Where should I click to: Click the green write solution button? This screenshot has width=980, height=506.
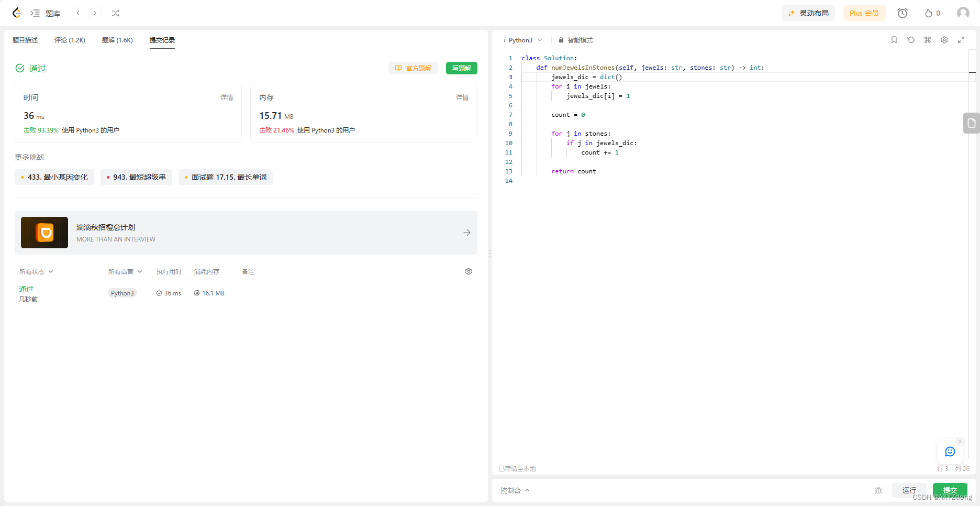[462, 68]
